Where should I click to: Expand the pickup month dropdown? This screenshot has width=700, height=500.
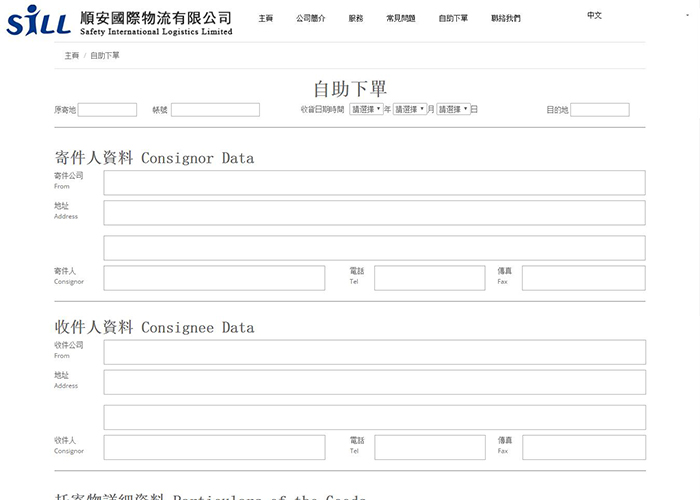(409, 109)
